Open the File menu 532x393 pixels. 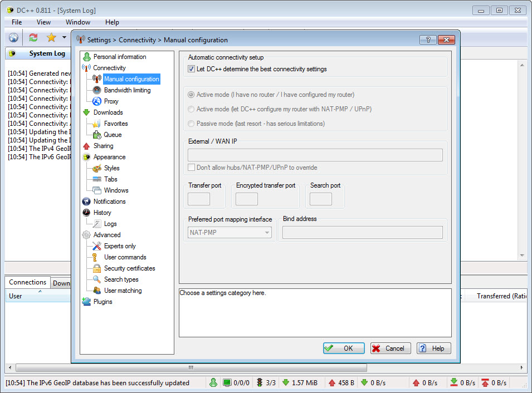click(17, 22)
